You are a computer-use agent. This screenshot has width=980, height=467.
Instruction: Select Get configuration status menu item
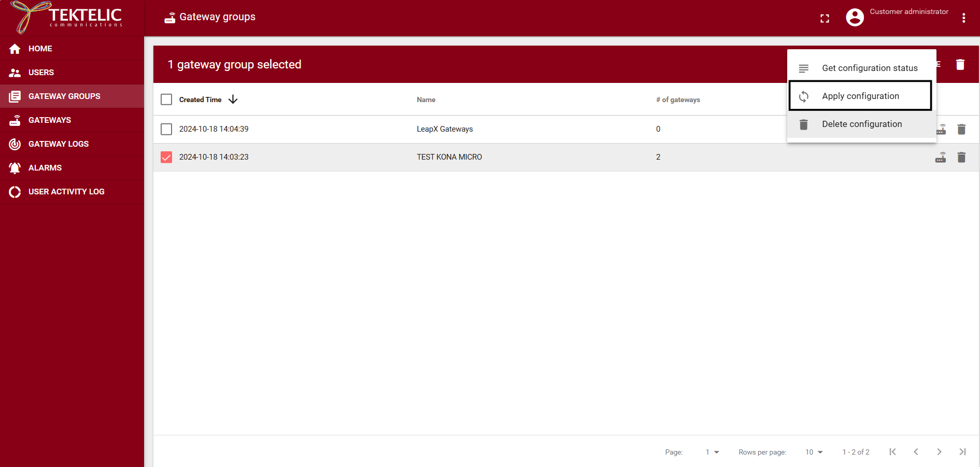[x=869, y=68]
